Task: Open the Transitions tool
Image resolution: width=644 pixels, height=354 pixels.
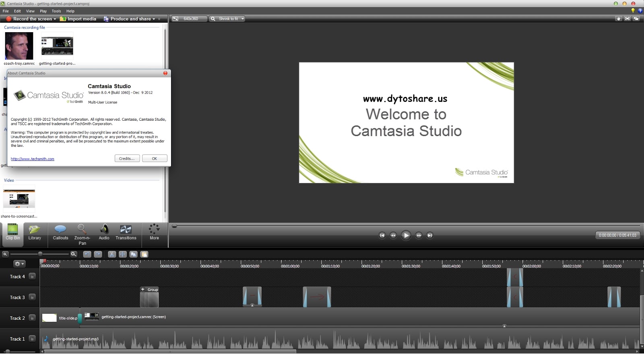Action: pyautogui.click(x=126, y=233)
